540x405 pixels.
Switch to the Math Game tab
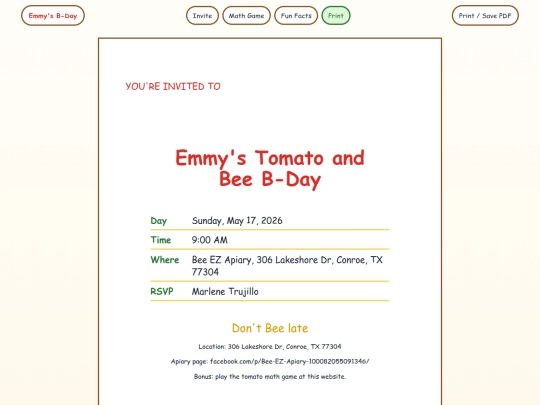[x=246, y=15]
